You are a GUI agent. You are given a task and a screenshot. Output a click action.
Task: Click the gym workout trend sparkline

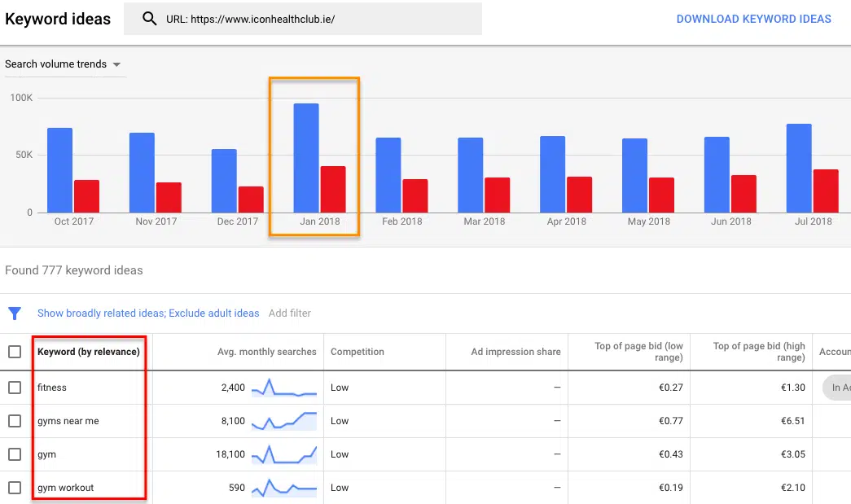click(283, 488)
